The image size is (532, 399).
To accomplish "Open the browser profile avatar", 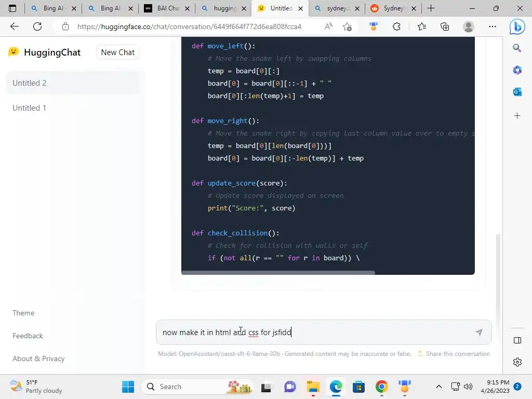I will (469, 26).
